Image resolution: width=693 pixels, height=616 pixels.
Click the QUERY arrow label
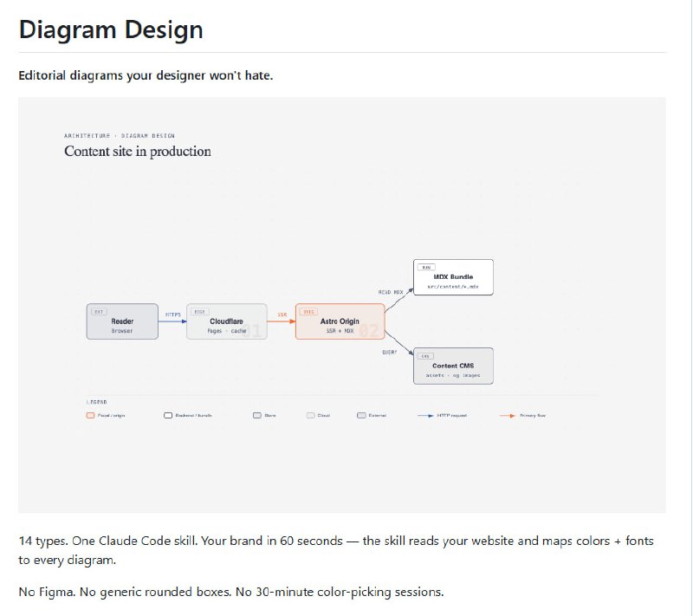(x=389, y=352)
